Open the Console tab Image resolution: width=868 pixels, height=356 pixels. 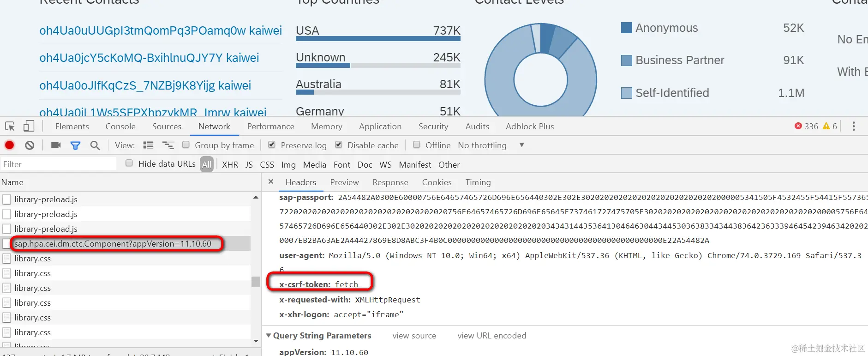120,127
